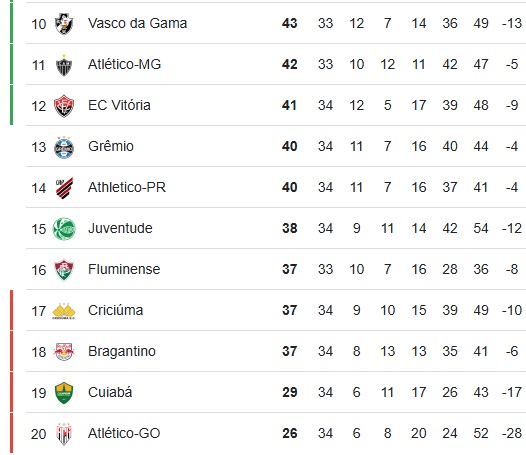The height and width of the screenshot is (455, 526).
Task: Click the Juventude green crest
Action: point(64,229)
